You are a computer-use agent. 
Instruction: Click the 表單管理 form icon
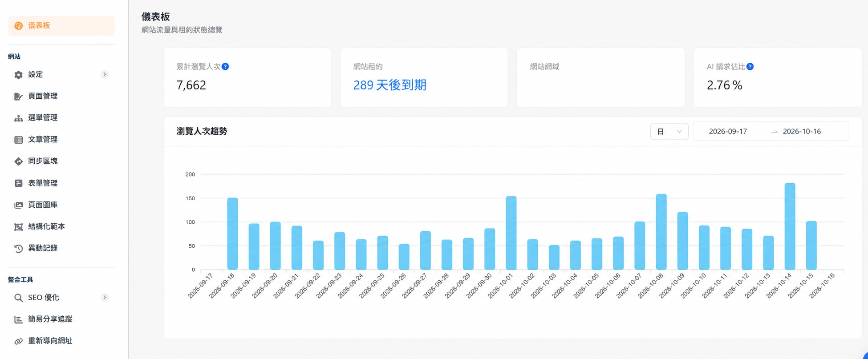coord(18,183)
